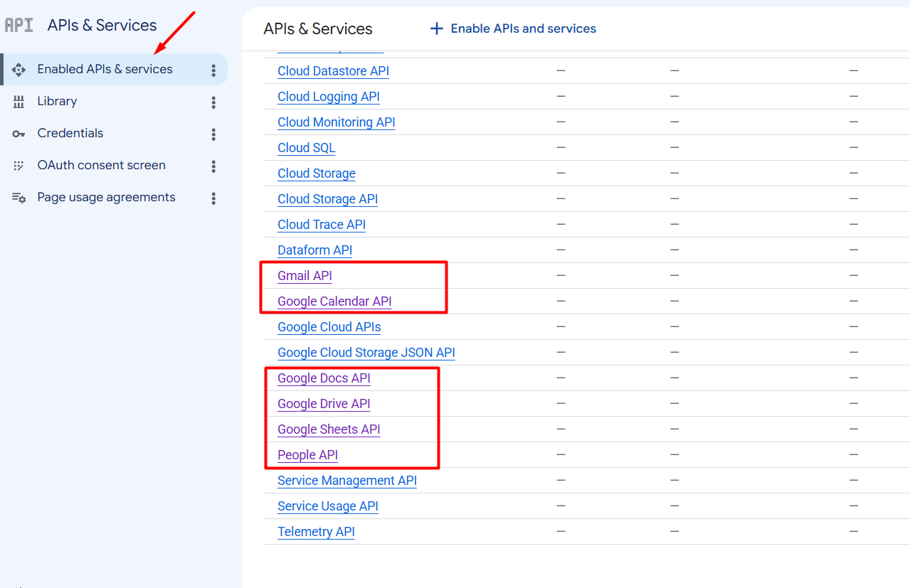The height and width of the screenshot is (588, 910).
Task: Go to Library in the sidebar
Action: [114, 102]
